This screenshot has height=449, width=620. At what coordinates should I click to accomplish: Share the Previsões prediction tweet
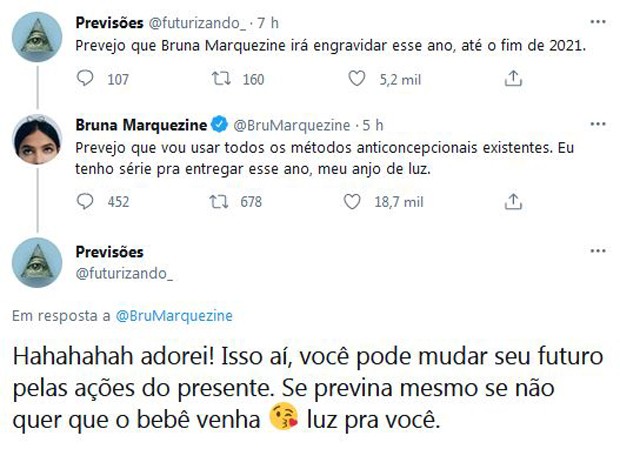click(x=512, y=77)
